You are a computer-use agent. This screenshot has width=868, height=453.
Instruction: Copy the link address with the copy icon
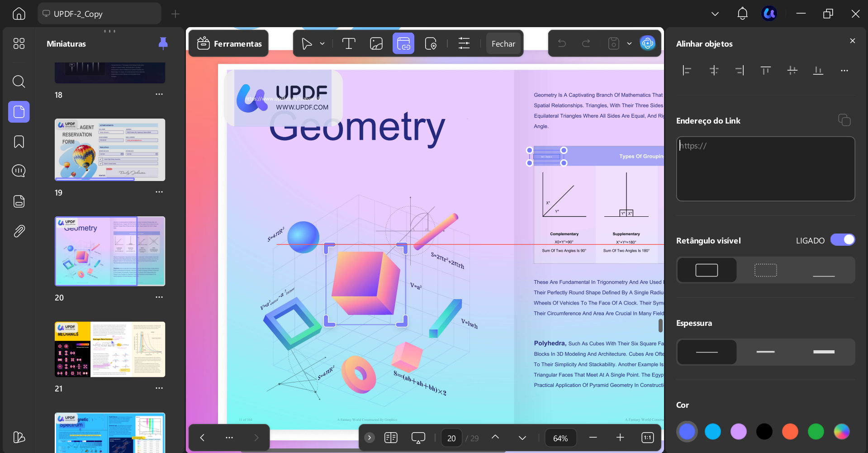(843, 119)
